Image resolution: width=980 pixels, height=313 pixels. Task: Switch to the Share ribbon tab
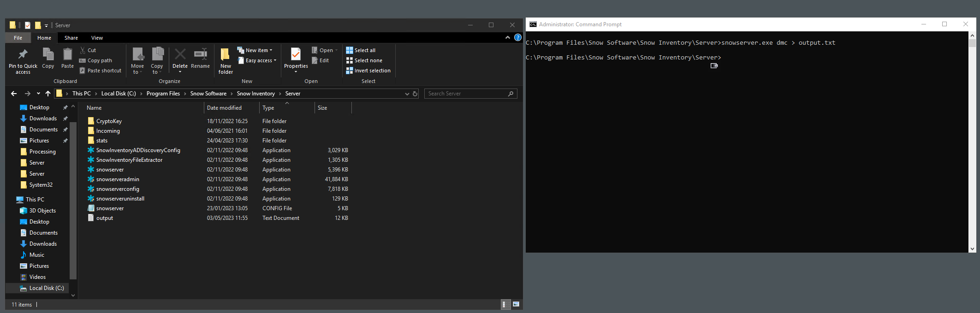pos(71,38)
